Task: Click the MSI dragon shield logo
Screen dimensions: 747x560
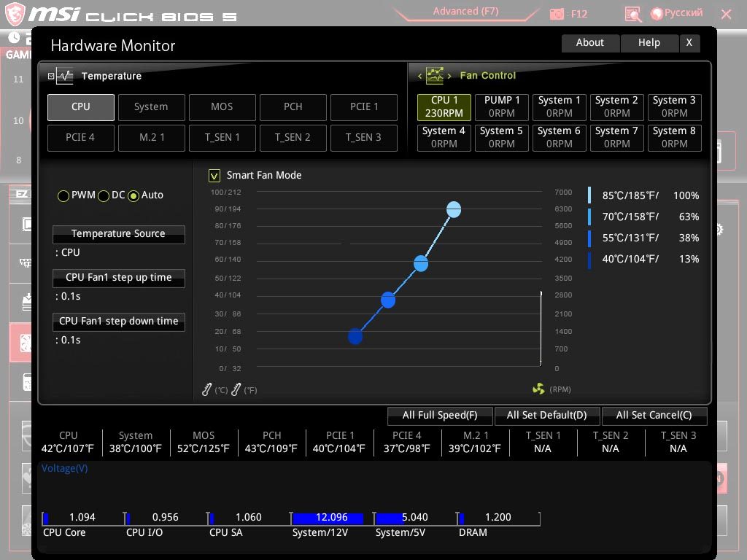Action: point(15,14)
